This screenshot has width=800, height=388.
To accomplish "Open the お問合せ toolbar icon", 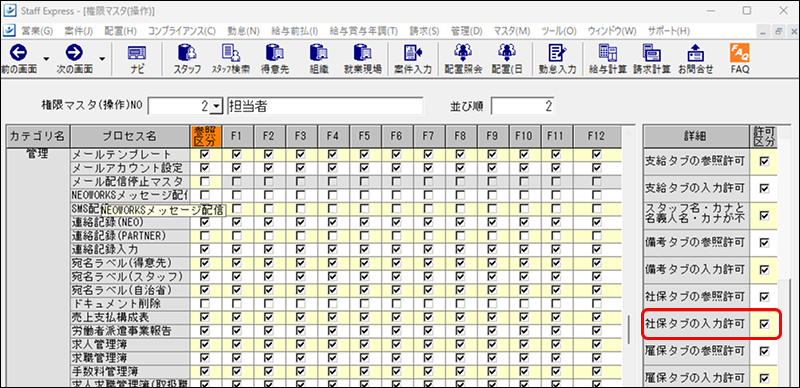I will tap(695, 60).
